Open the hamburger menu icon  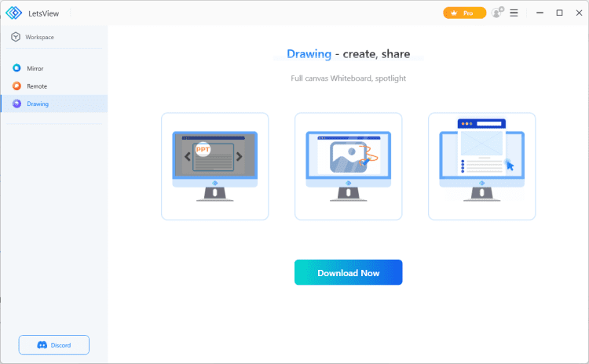pos(514,13)
